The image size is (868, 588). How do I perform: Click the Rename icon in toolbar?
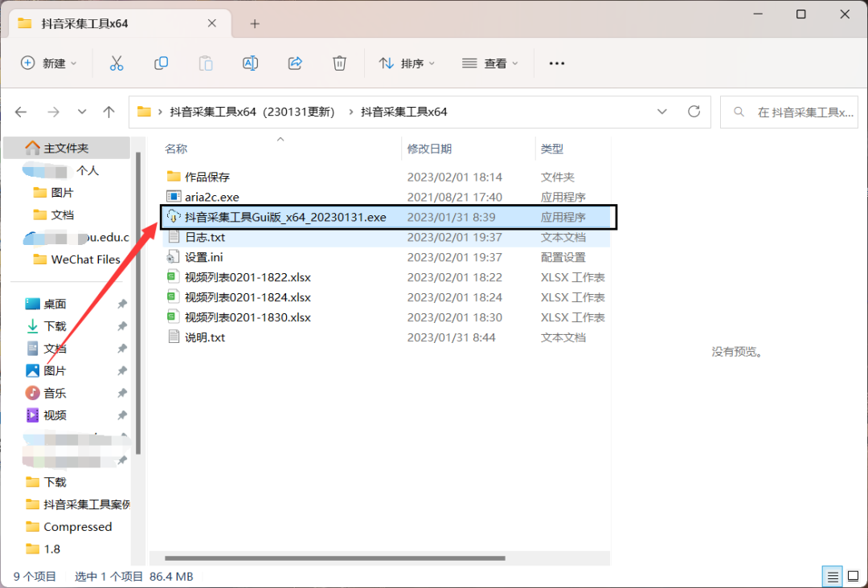click(x=250, y=63)
